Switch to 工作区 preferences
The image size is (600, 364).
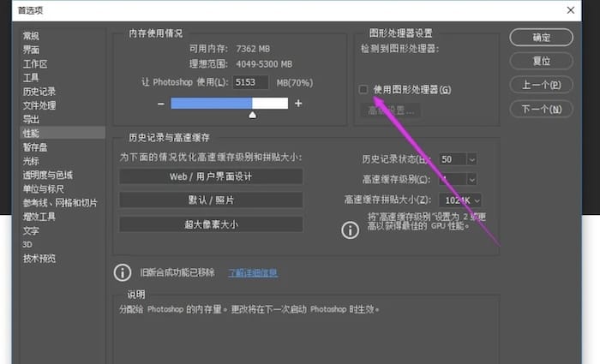(35, 64)
